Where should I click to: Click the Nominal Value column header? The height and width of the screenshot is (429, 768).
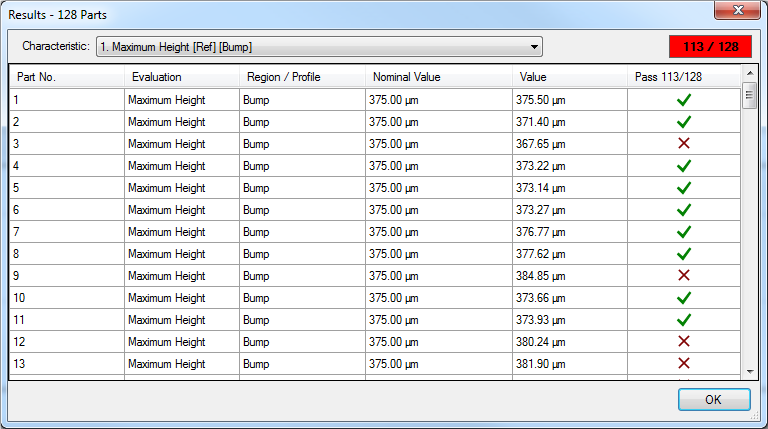438,77
